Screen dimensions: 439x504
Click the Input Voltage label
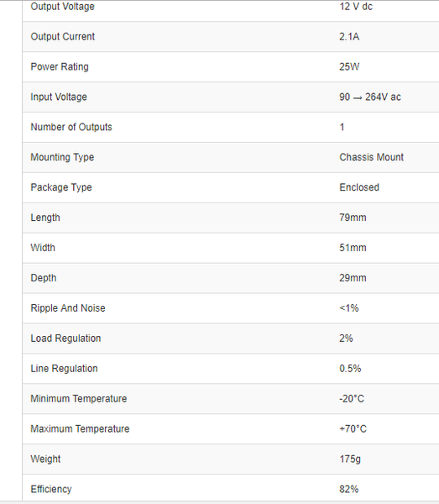pos(59,97)
